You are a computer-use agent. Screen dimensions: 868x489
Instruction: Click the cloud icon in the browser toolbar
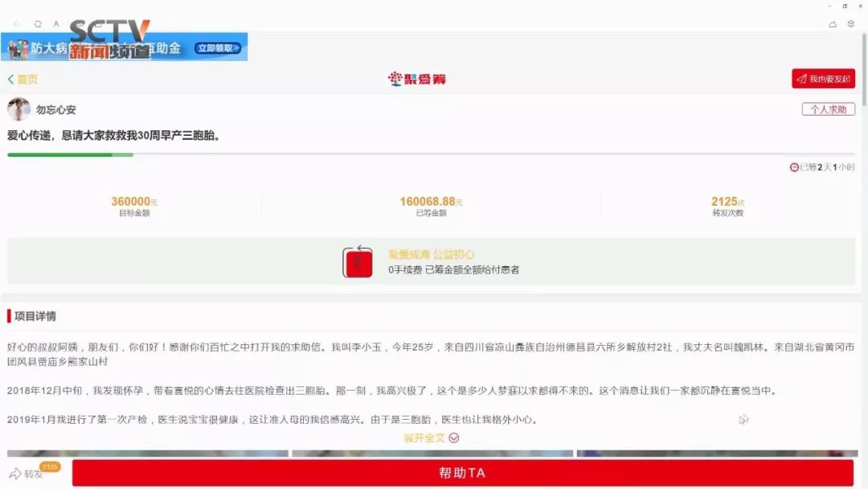point(833,24)
